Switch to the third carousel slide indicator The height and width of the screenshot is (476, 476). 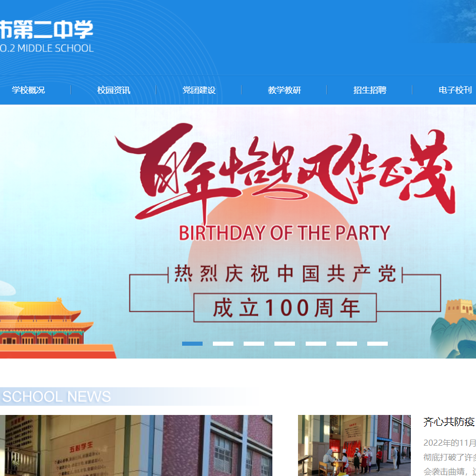(254, 344)
